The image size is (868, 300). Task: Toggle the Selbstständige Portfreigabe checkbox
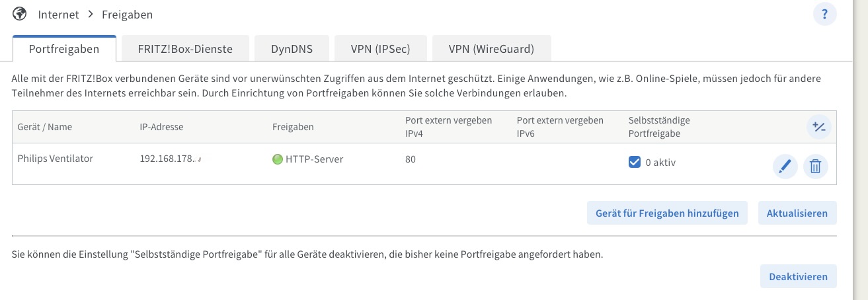(x=634, y=162)
